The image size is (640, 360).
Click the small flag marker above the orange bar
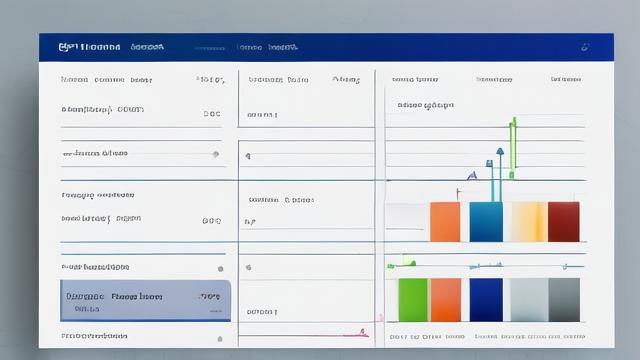point(458,194)
